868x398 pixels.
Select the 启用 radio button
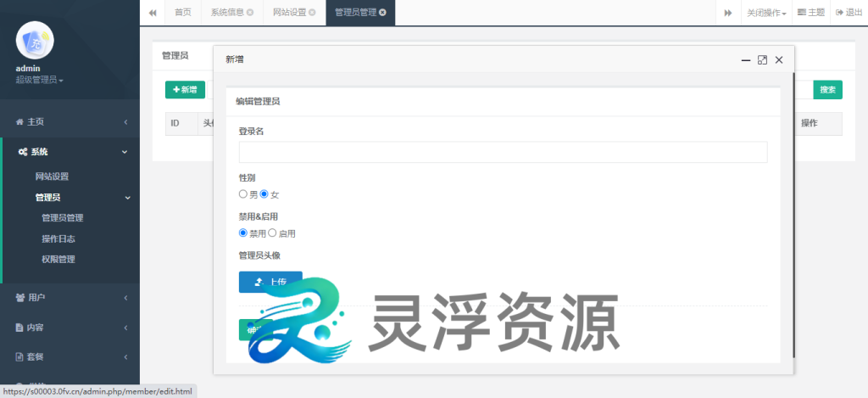point(272,233)
